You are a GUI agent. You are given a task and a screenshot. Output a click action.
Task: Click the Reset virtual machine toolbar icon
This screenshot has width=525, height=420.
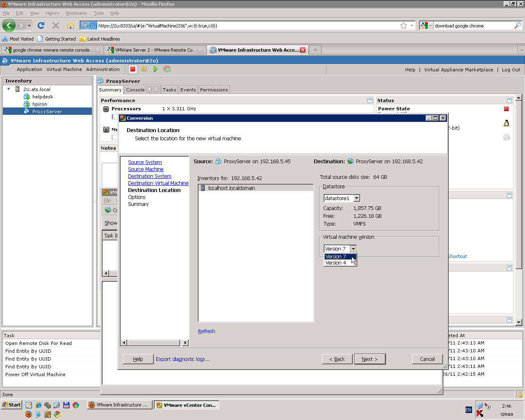tap(167, 69)
